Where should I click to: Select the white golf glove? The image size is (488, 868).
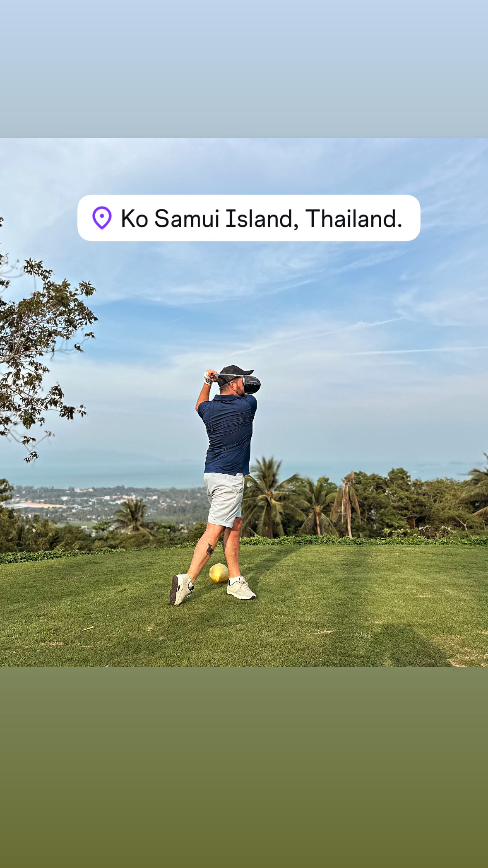[x=208, y=377]
